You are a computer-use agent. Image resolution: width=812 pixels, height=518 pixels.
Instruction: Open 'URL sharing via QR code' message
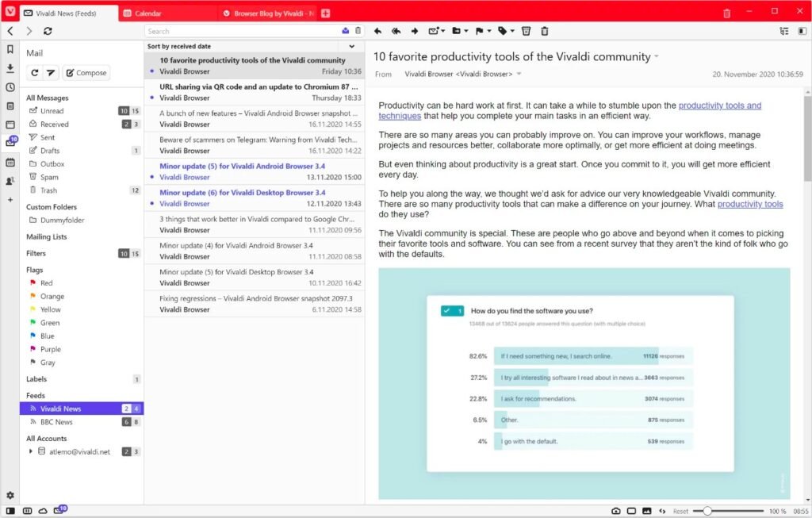pyautogui.click(x=255, y=92)
